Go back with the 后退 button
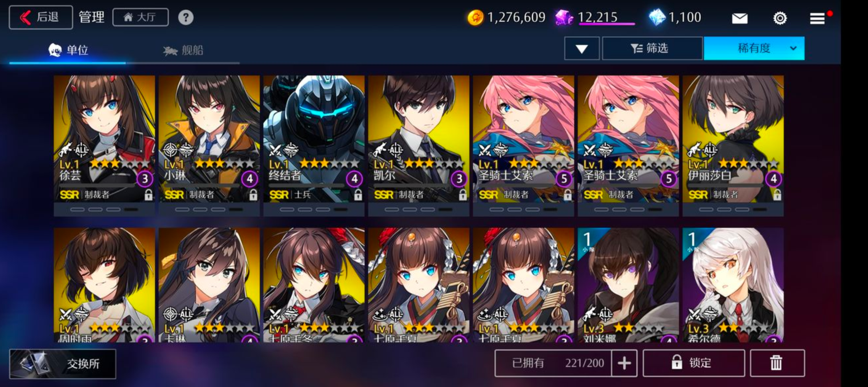The width and height of the screenshot is (868, 387). click(41, 17)
